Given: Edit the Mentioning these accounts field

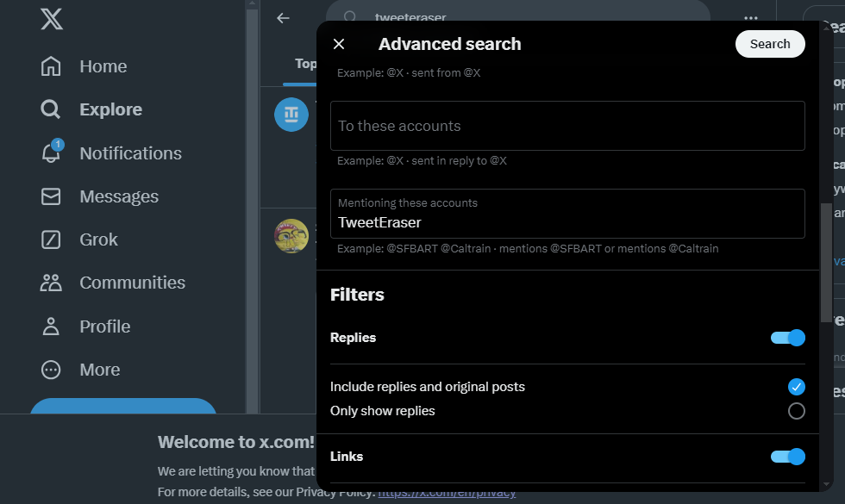Looking at the screenshot, I should tap(567, 221).
